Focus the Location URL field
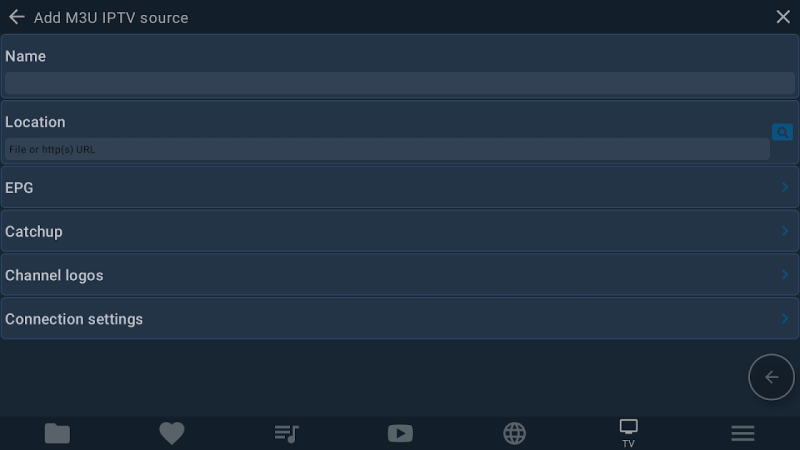Screen dimensions: 800x450 click(387, 149)
